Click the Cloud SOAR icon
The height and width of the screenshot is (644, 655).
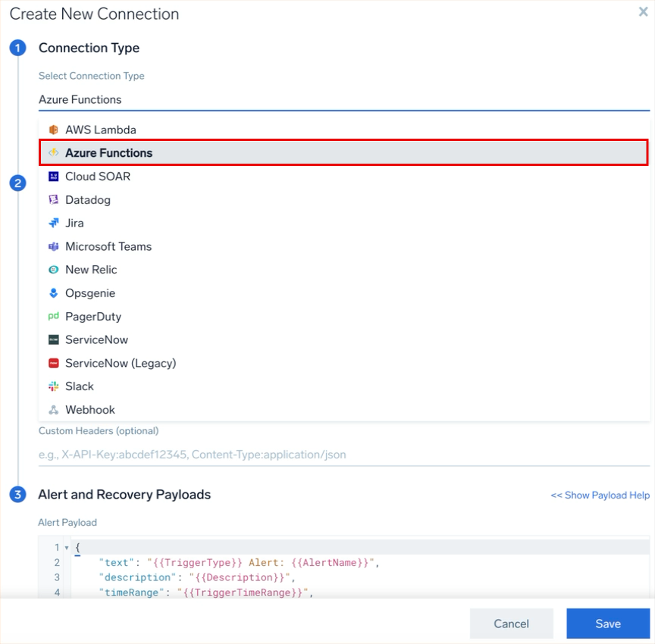tap(53, 177)
